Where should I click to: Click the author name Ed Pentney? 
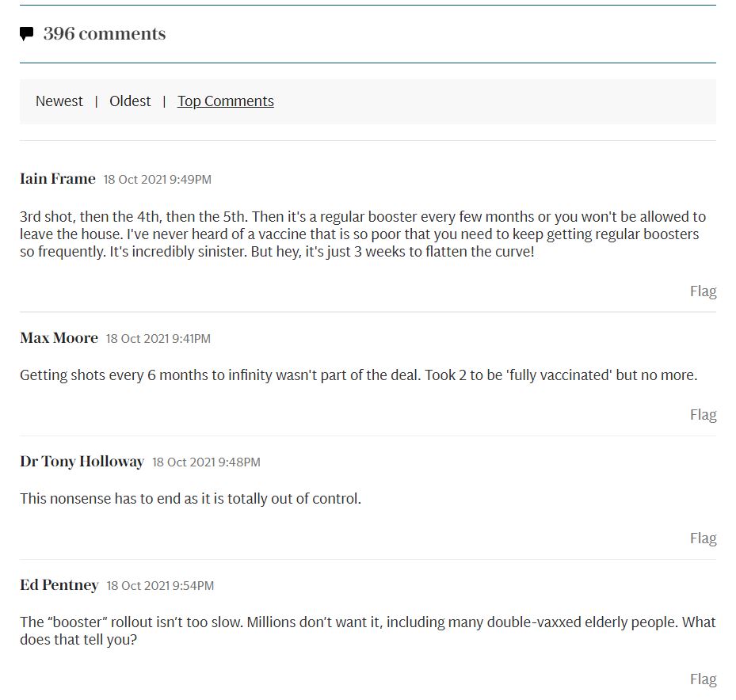coord(59,585)
